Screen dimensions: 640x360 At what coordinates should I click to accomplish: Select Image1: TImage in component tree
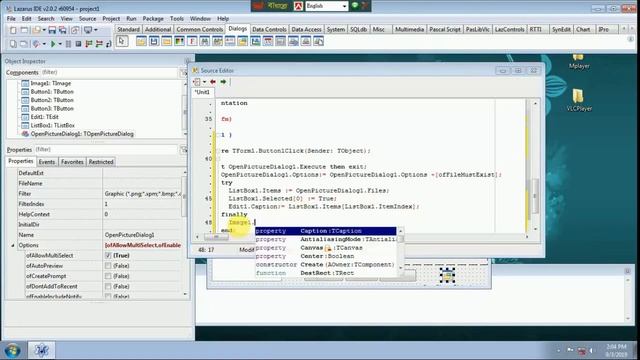pyautogui.click(x=51, y=83)
